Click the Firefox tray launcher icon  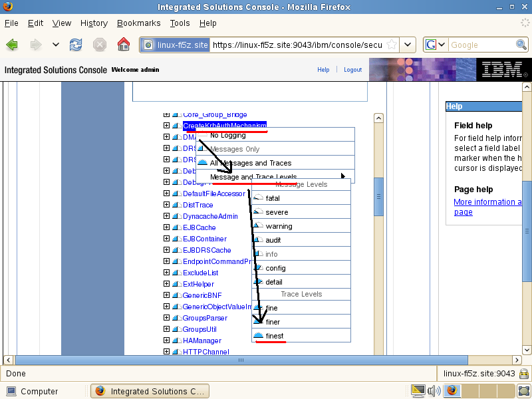[x=452, y=391]
